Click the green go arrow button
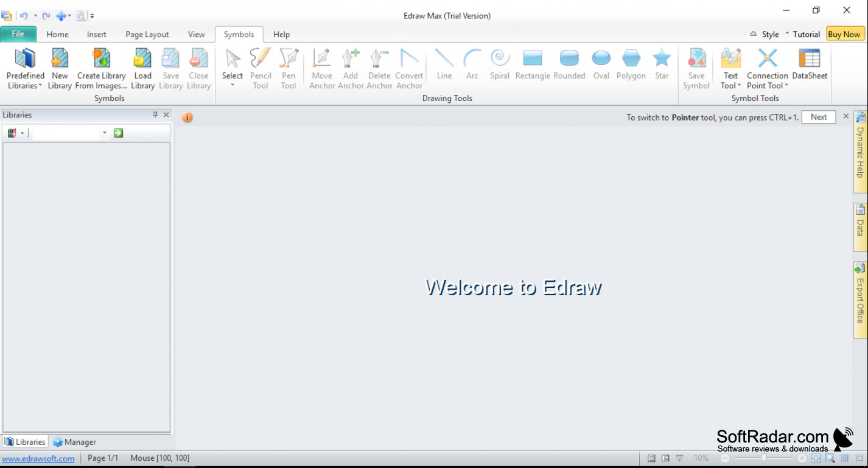The width and height of the screenshot is (868, 468). click(118, 133)
